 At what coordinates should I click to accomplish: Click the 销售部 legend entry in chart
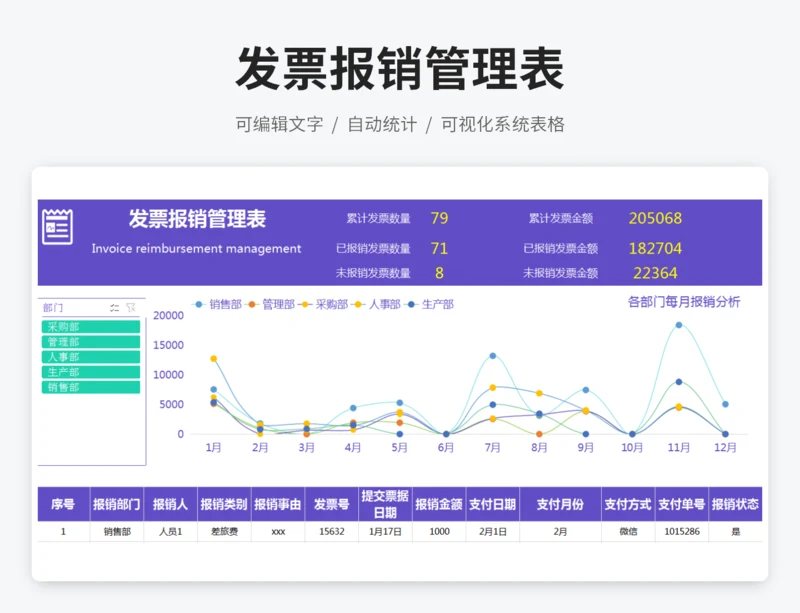click(218, 304)
